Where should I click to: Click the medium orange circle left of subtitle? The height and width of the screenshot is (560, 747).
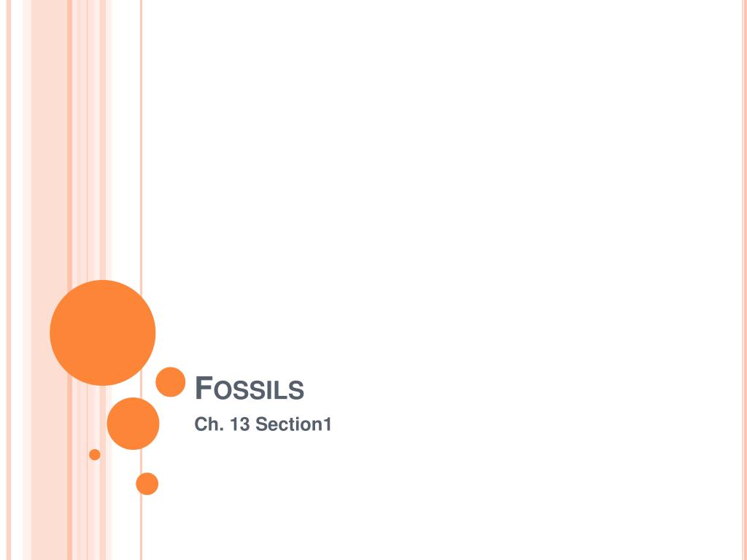pyautogui.click(x=133, y=424)
